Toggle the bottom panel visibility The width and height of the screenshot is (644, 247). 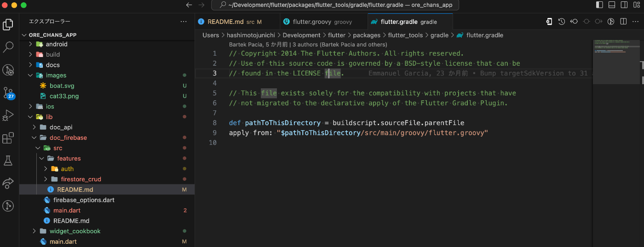(x=612, y=5)
